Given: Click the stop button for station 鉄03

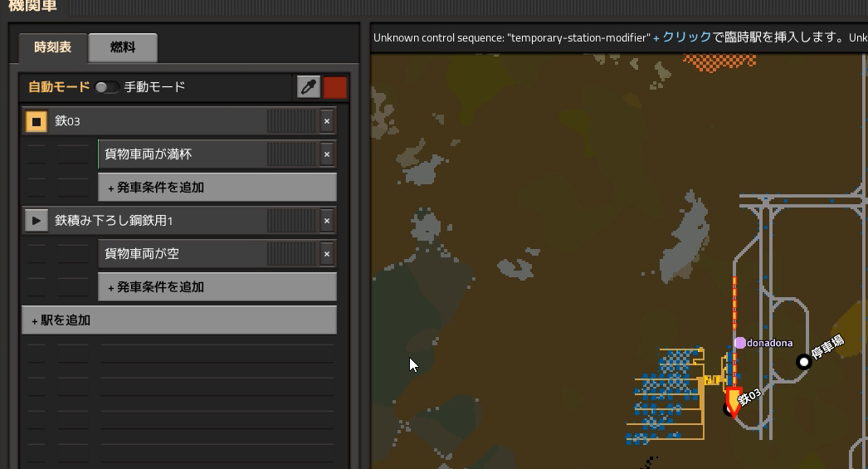Looking at the screenshot, I should point(37,121).
